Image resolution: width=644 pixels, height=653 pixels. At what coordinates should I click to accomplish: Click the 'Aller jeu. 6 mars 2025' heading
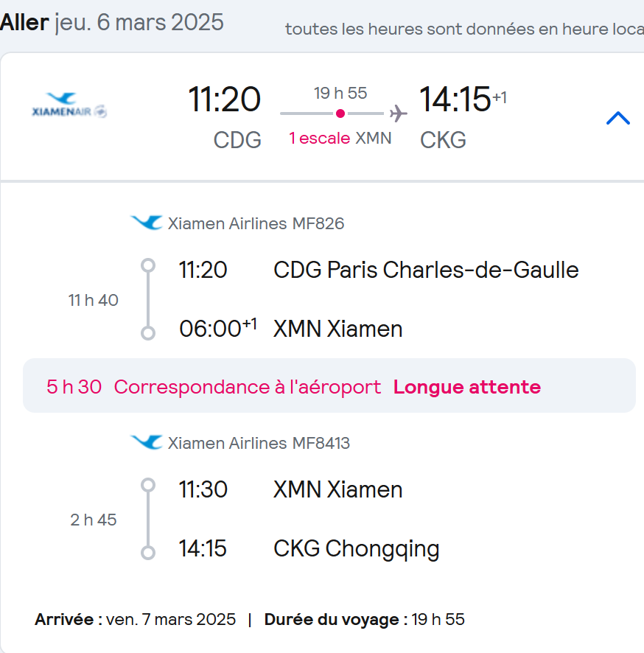click(112, 22)
